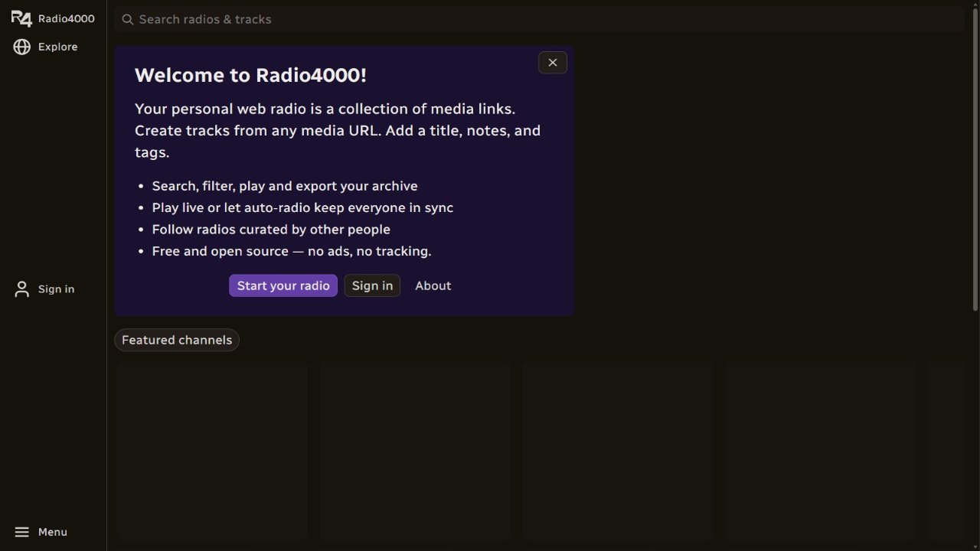
Task: Click the page vertical scrollbar
Action: tap(975, 159)
